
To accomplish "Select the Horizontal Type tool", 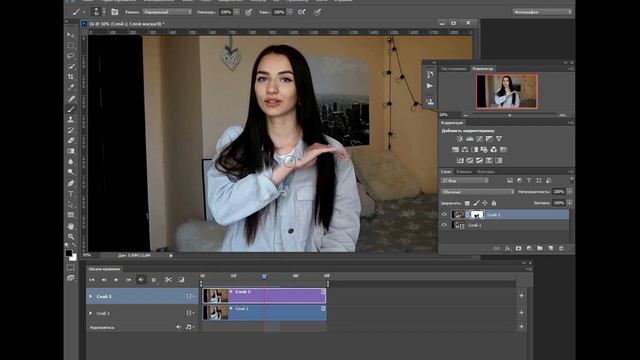I will 71,194.
